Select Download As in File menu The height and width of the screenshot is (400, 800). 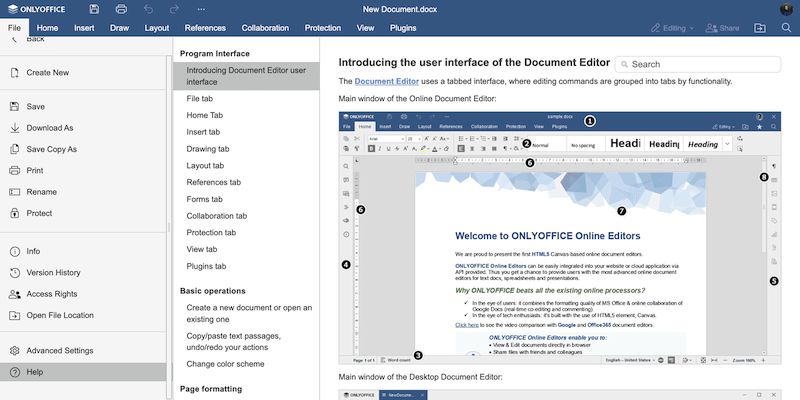pos(50,128)
